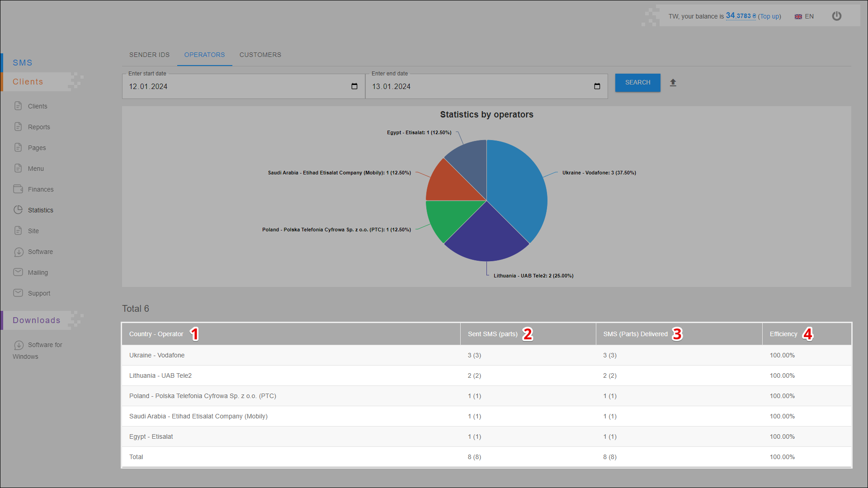Open Software download section in the sidebar
868x488 pixels.
40,252
